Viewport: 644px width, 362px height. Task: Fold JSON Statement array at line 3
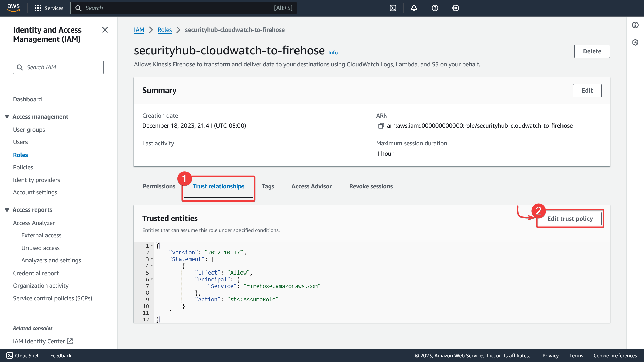point(152,259)
